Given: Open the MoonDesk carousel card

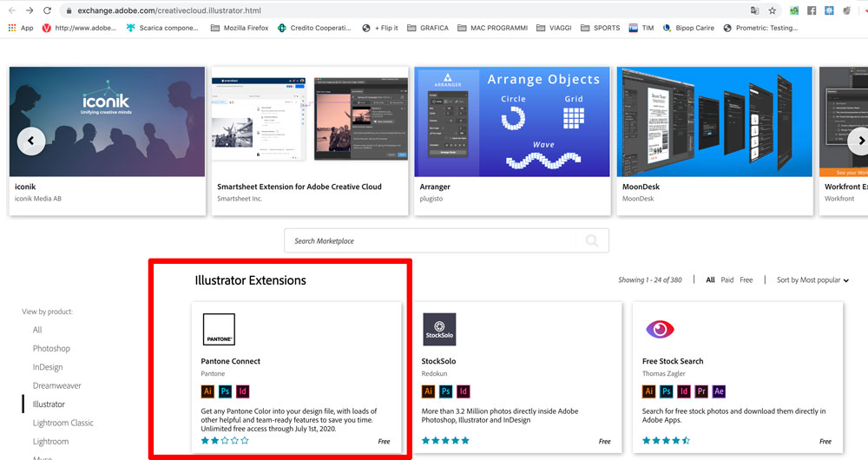Looking at the screenshot, I should 714,141.
